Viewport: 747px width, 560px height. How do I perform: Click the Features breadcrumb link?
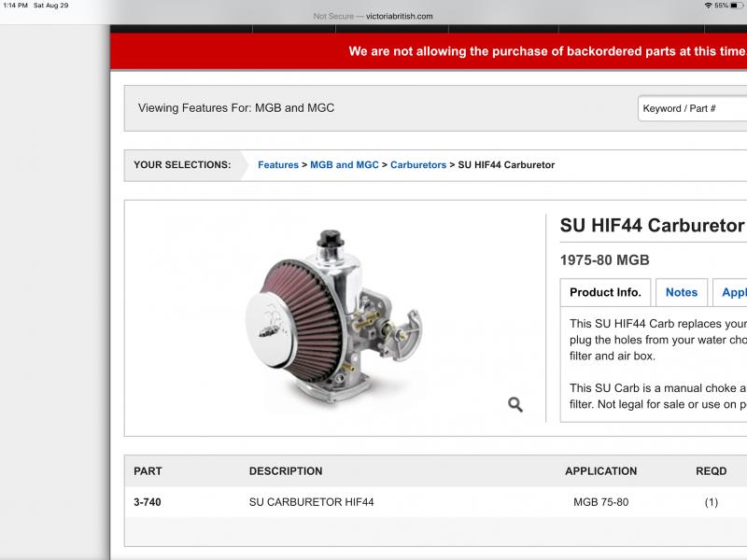point(278,165)
